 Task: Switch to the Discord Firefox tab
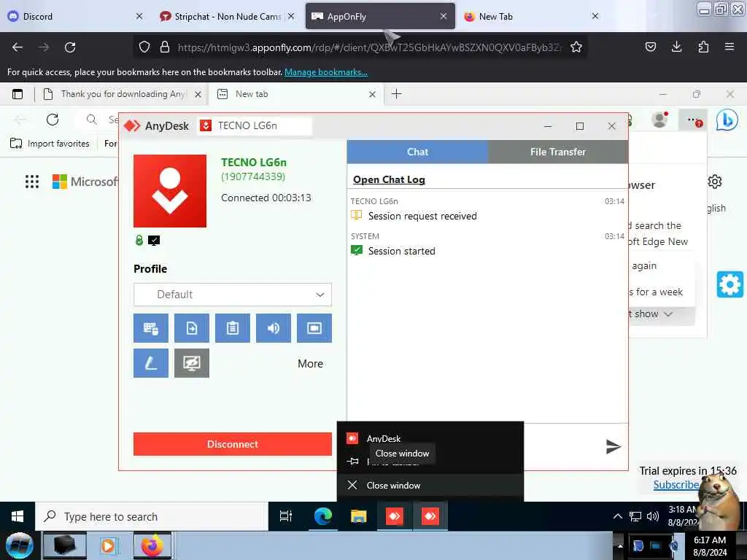click(x=76, y=16)
